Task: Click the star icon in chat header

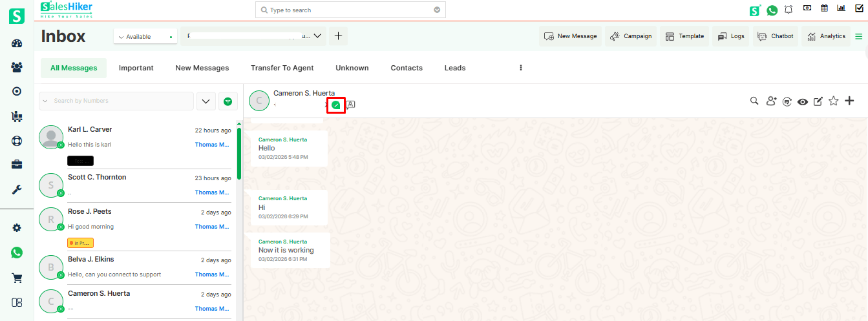Action: (x=834, y=101)
